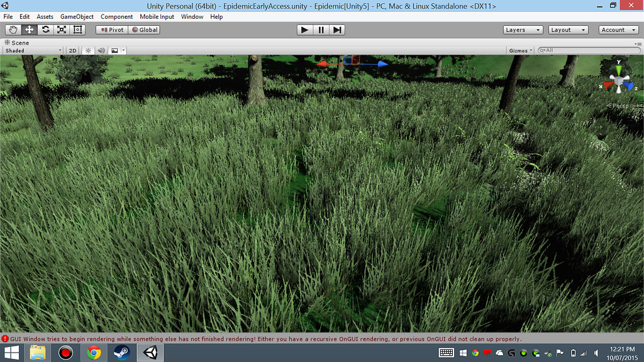Image resolution: width=644 pixels, height=362 pixels.
Task: Select the Move tool
Action: (28, 29)
